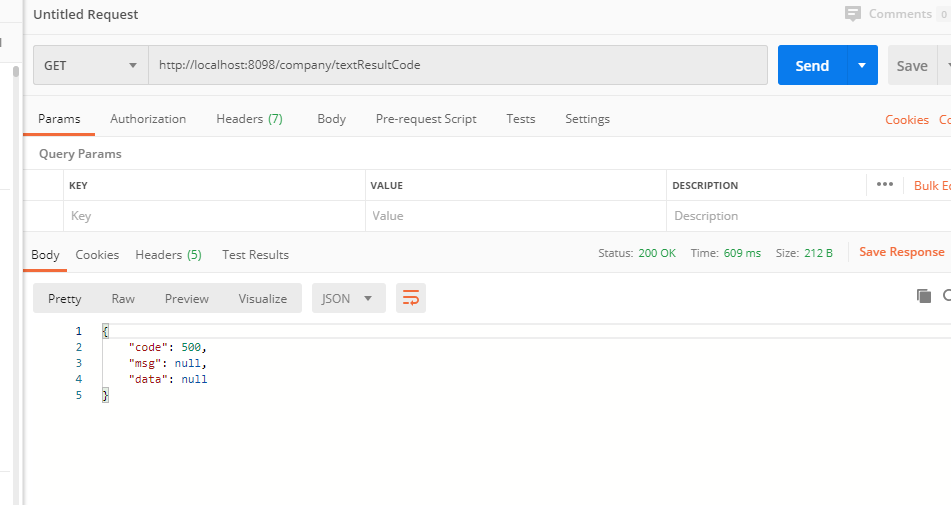Select the Preview view
The width and height of the screenshot is (951, 505).
(187, 298)
